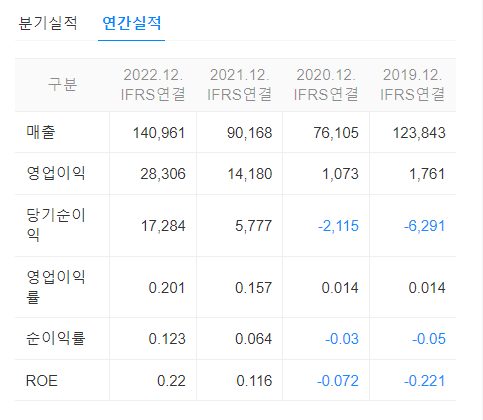Click operating margin value 0.157

click(x=253, y=288)
